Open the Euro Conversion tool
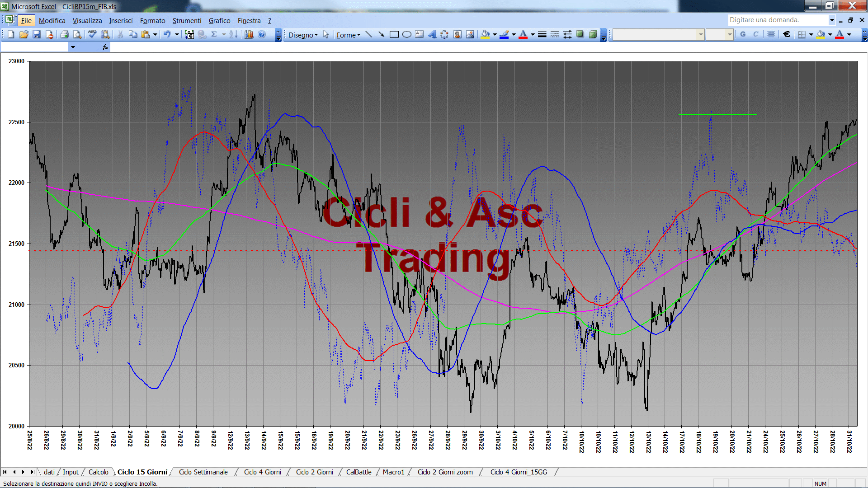Screen dimensions: 868x488 click(x=189, y=34)
